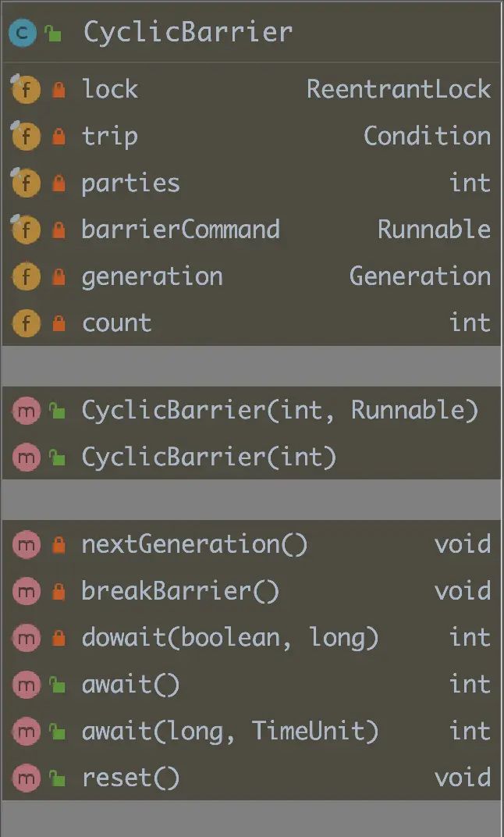The height and width of the screenshot is (837, 504).
Task: Select the field icon for lock
Action: [x=24, y=89]
